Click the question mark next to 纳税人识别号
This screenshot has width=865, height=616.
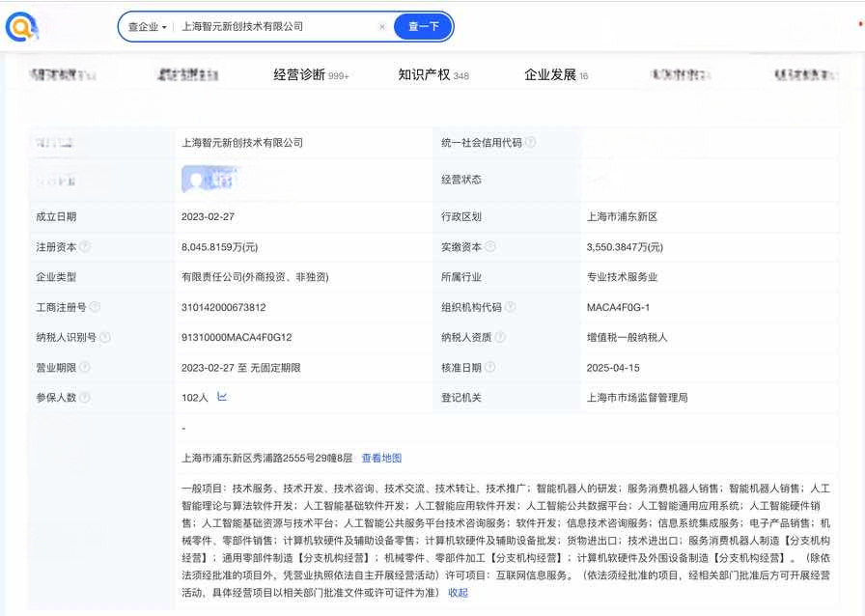pyautogui.click(x=105, y=337)
